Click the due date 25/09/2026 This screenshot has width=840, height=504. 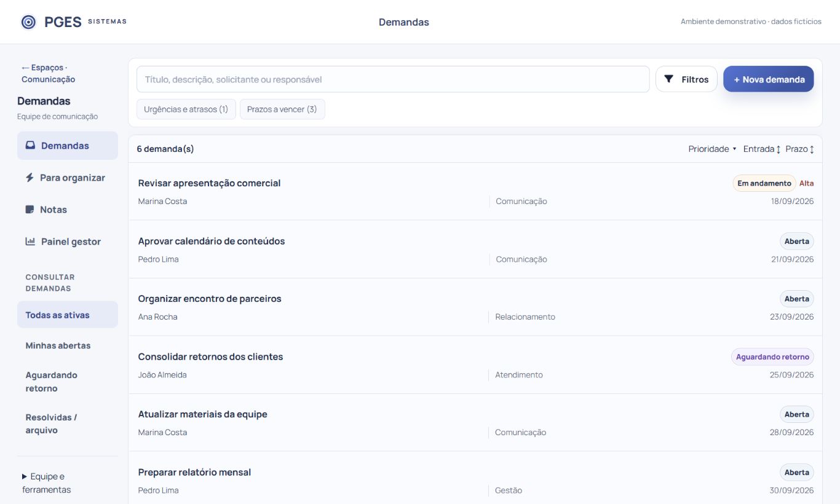[x=791, y=375]
